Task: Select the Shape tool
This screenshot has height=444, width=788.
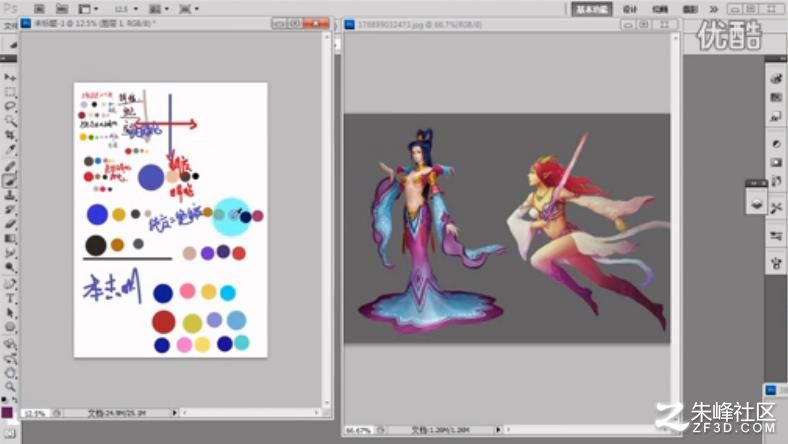Action: click(x=10, y=327)
